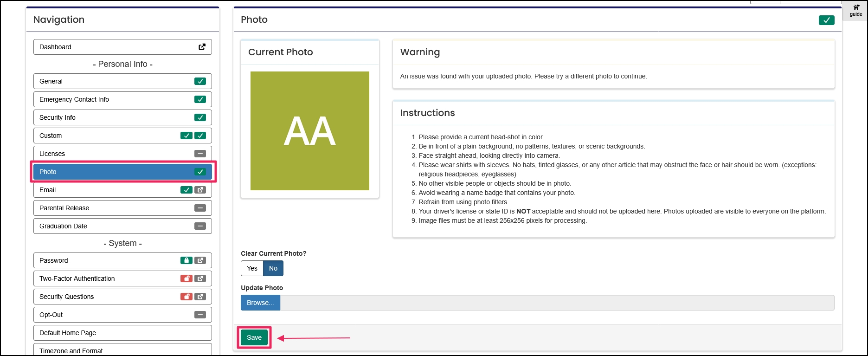Click green checkmark in Photo panel header
The width and height of the screenshot is (868, 356).
[x=826, y=20]
